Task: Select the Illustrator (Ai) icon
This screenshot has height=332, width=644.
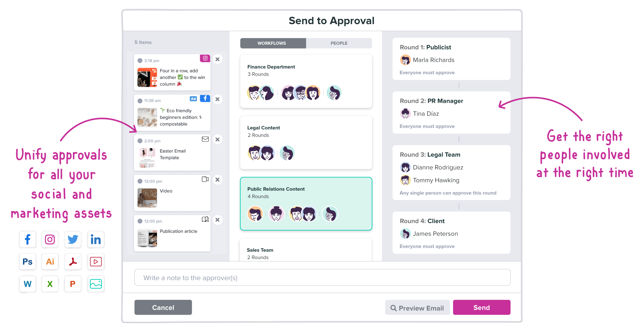Action: tap(50, 262)
